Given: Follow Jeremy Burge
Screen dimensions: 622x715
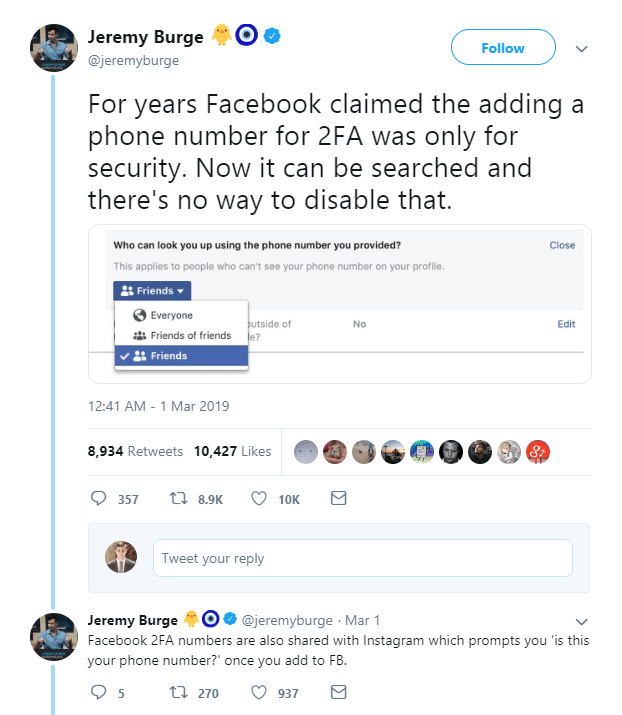Looking at the screenshot, I should 503,47.
